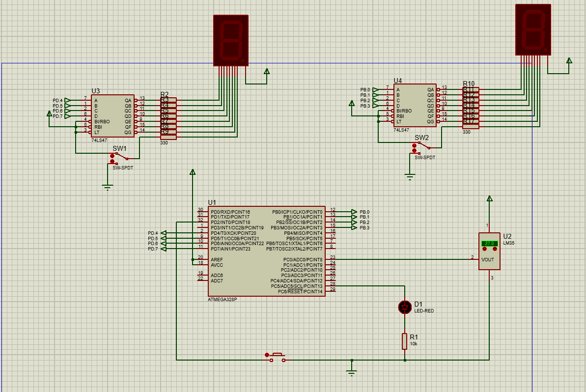Click the LM35 part name label
586x392 pixels.
(509, 243)
